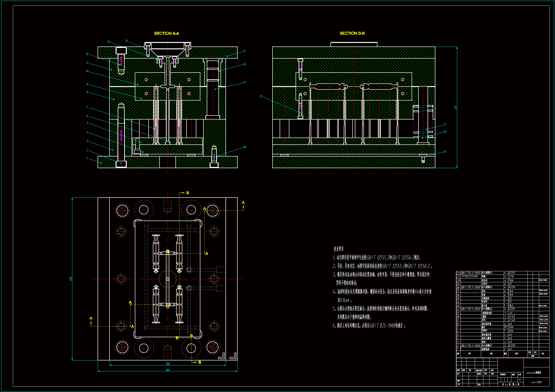Select the TF50X27X90 parts list cell

[470, 276]
